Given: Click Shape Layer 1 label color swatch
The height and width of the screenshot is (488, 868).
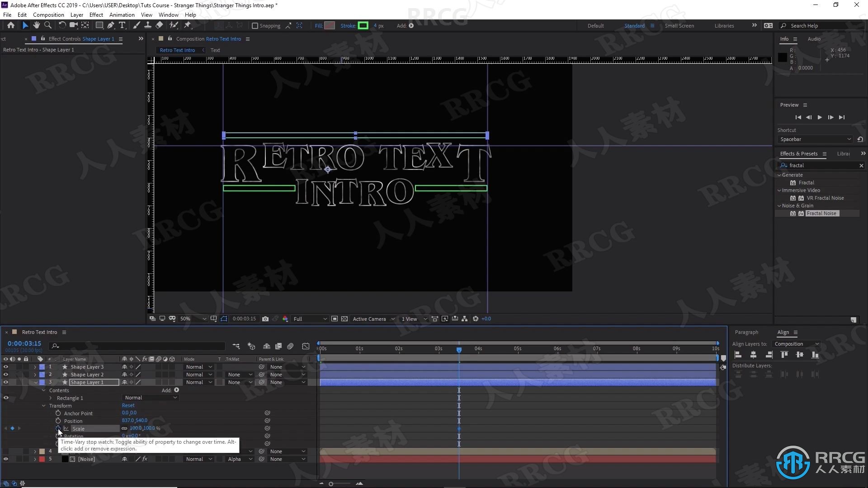Looking at the screenshot, I should tap(42, 382).
